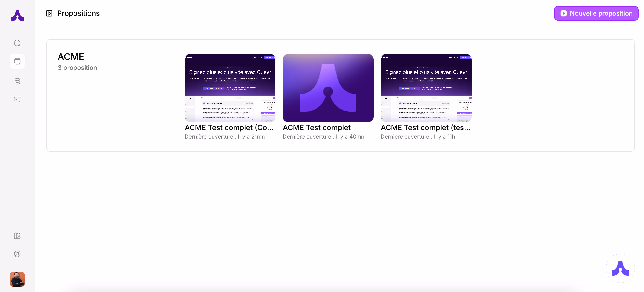The width and height of the screenshot is (644, 292).
Task: Open the database icon in sidebar
Action: (17, 81)
